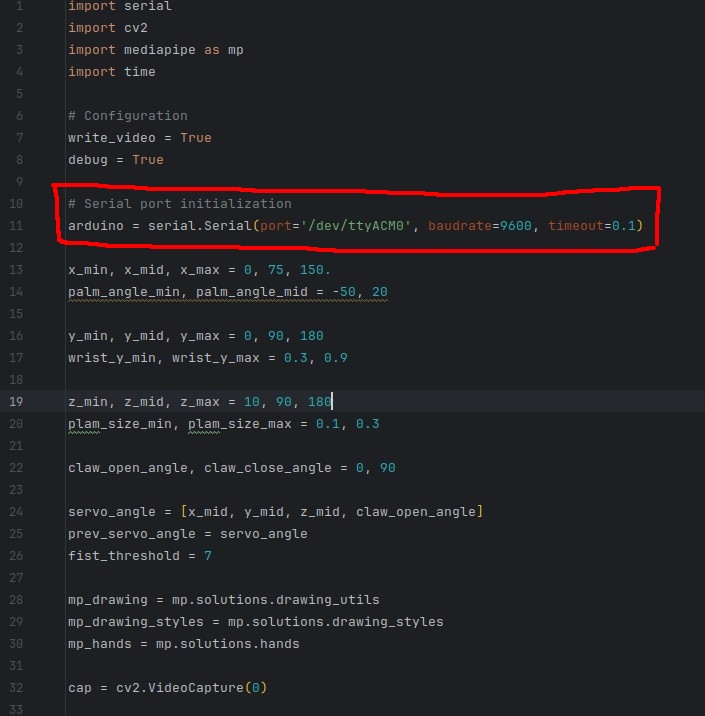This screenshot has height=716, width=705.
Task: Click 'mp_drawing = mp.solutions.drawing_utils' line
Action: click(224, 600)
